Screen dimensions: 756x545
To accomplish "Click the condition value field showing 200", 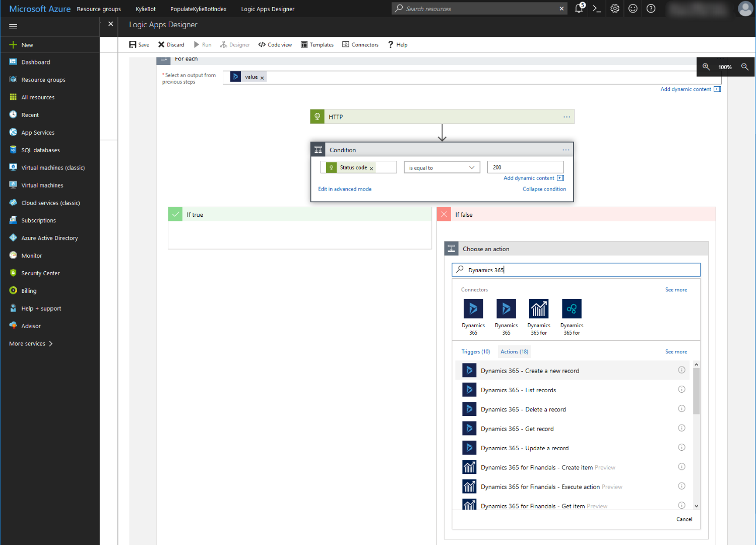I will click(526, 167).
